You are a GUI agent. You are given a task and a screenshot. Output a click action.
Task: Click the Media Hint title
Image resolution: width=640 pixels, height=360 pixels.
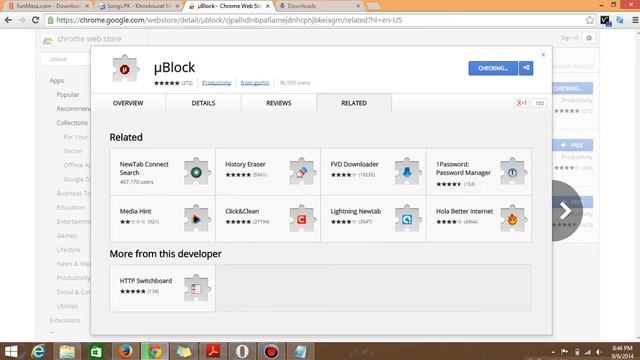[x=136, y=211]
